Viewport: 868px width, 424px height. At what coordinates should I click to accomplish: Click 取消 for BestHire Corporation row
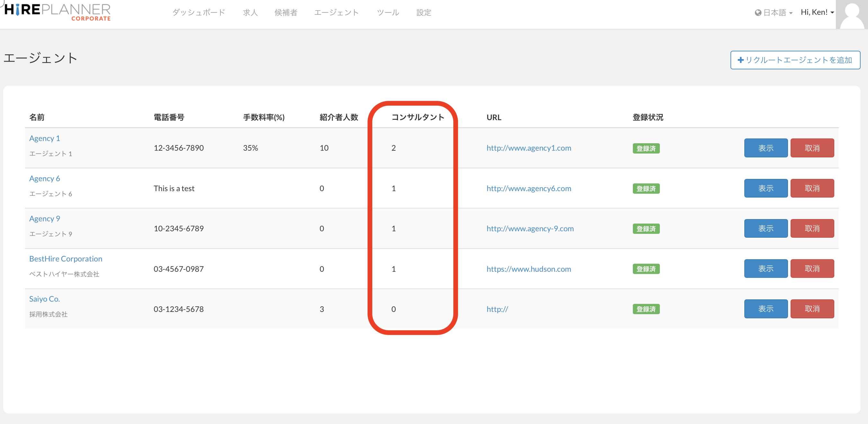(x=812, y=268)
